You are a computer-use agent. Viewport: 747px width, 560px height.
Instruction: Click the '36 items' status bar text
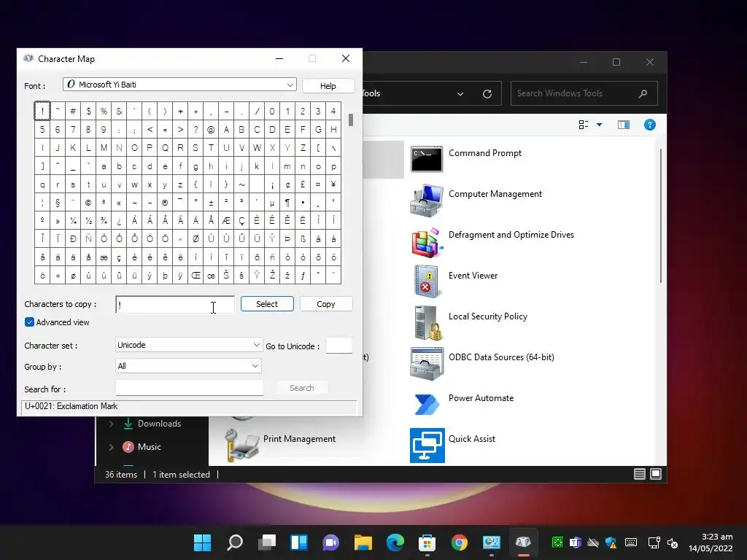point(121,474)
